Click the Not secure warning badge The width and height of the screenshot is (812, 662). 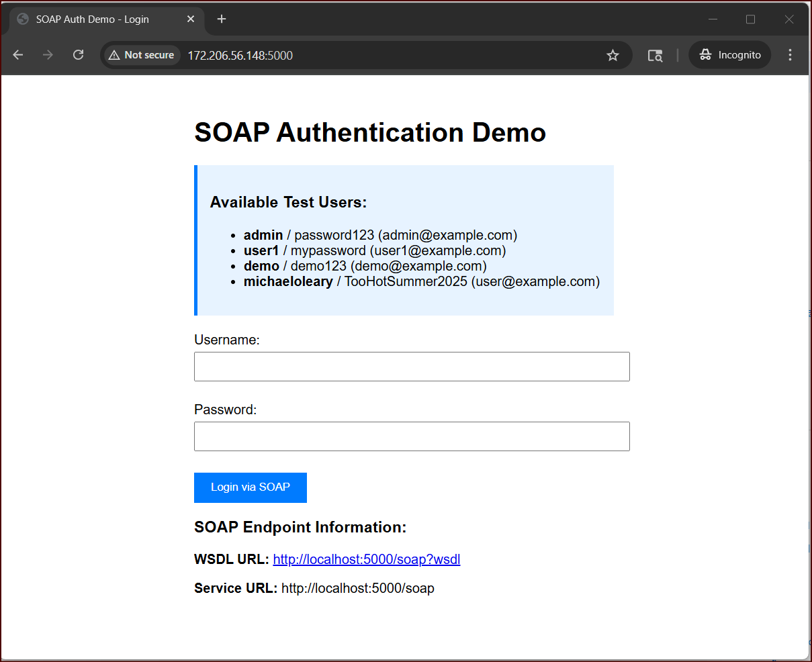[x=142, y=55]
